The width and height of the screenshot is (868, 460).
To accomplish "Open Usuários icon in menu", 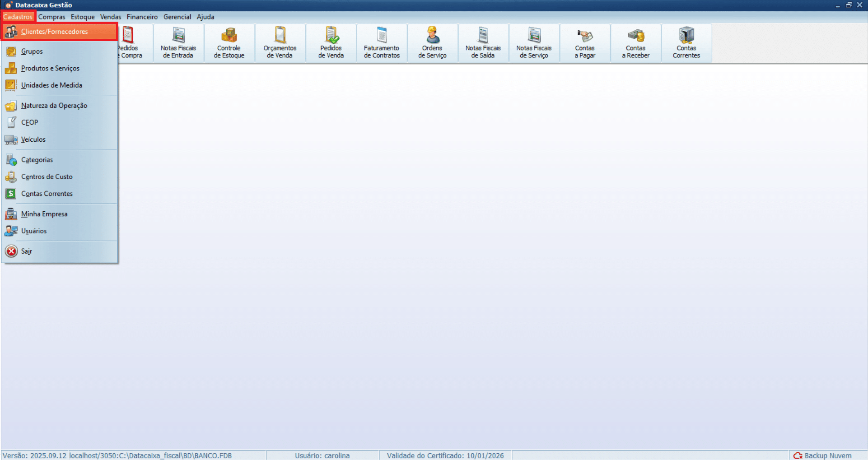I will click(x=11, y=231).
